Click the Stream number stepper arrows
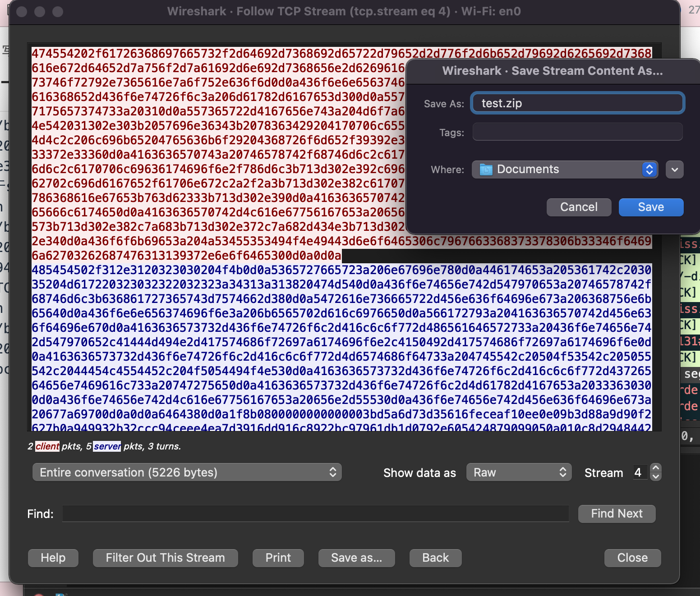 point(656,472)
